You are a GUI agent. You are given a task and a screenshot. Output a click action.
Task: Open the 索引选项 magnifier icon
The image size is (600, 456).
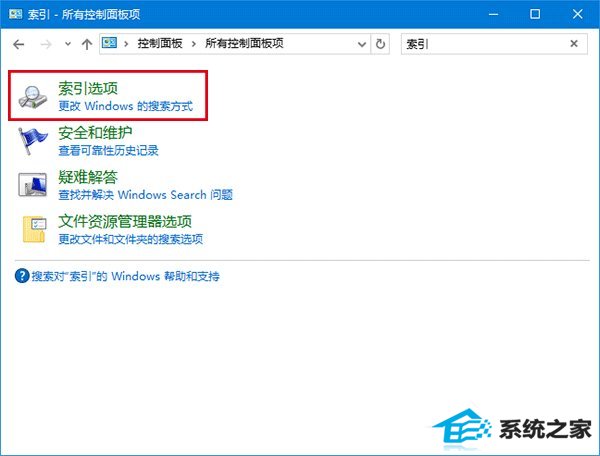pos(33,96)
